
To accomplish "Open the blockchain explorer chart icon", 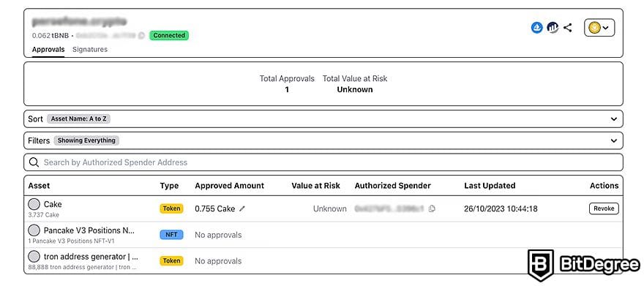I will [553, 28].
